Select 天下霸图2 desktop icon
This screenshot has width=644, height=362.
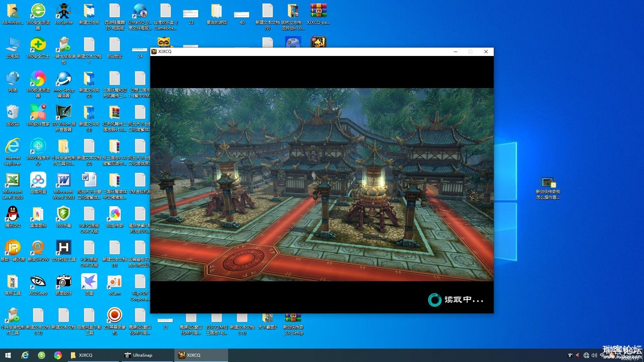[x=267, y=322]
